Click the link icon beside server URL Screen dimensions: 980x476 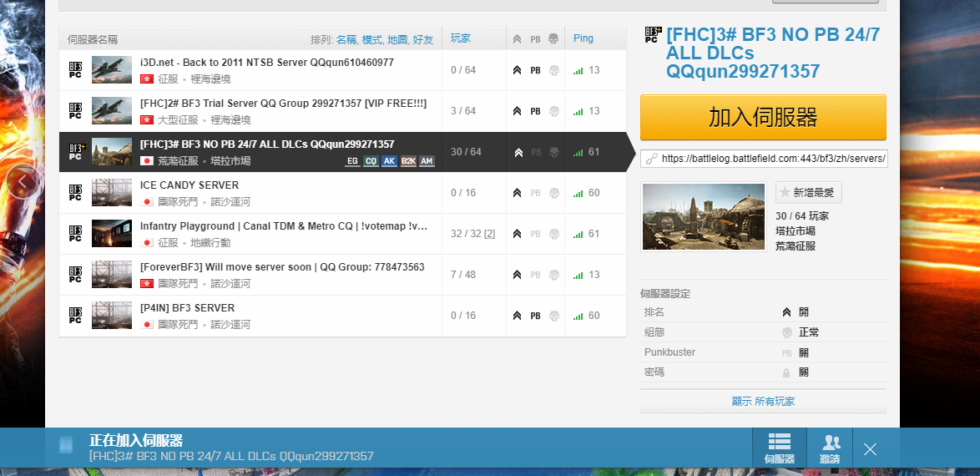pyautogui.click(x=651, y=159)
